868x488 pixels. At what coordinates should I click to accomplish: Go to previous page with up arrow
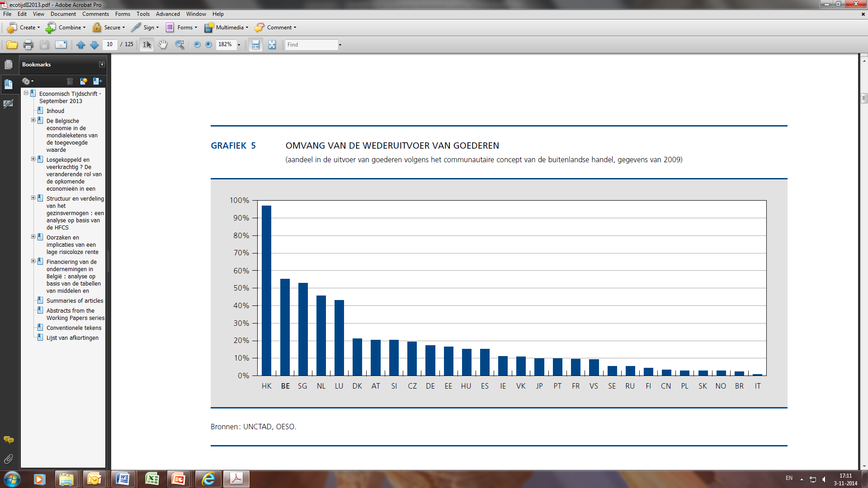(80, 45)
